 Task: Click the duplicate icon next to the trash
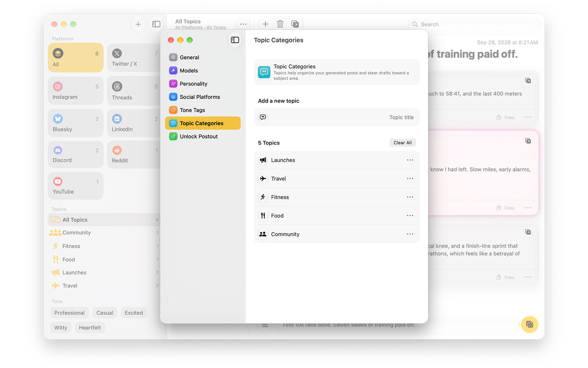[x=295, y=24]
